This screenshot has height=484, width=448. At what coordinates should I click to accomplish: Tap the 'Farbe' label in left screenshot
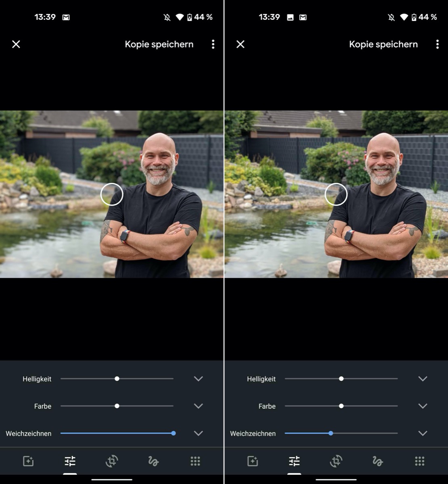[43, 406]
